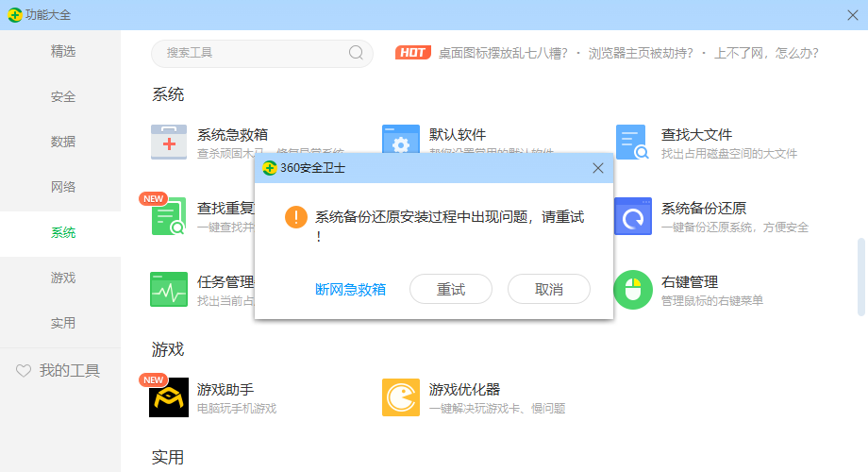Click the search magnifier icon
868x472 pixels.
click(356, 53)
